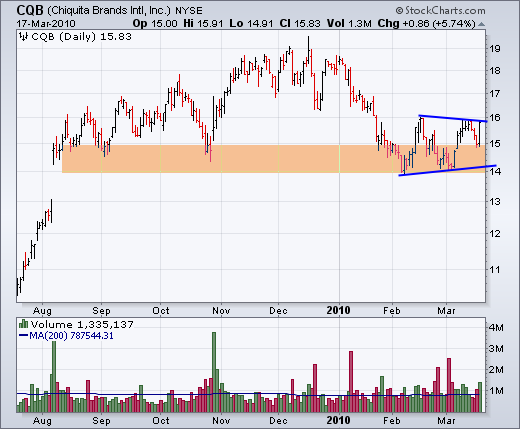Click the Hi 15.91 high value

pos(203,24)
